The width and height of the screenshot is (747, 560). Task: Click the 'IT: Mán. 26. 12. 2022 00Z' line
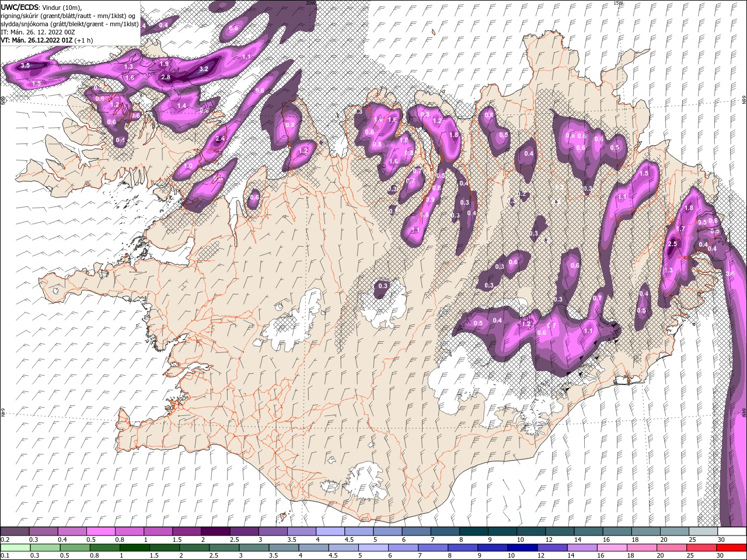37,32
